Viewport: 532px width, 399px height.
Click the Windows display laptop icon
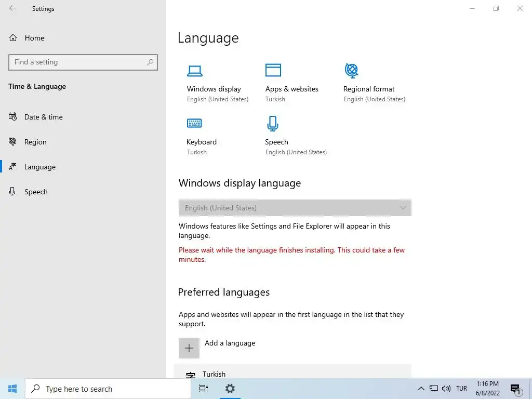point(195,71)
